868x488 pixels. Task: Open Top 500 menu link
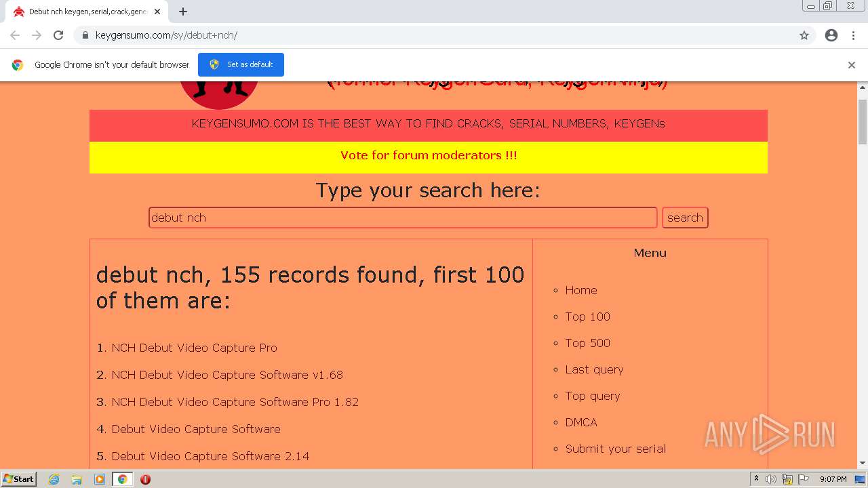coord(588,343)
